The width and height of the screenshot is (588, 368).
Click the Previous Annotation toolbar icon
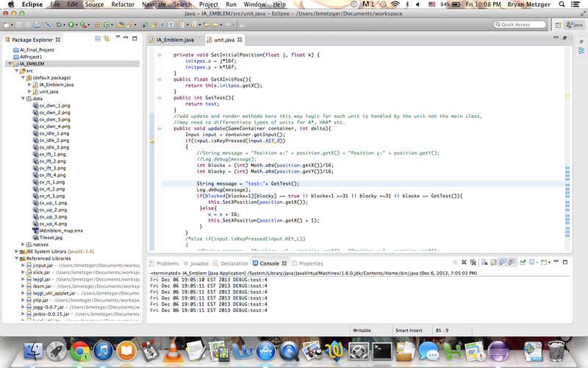tap(193, 25)
